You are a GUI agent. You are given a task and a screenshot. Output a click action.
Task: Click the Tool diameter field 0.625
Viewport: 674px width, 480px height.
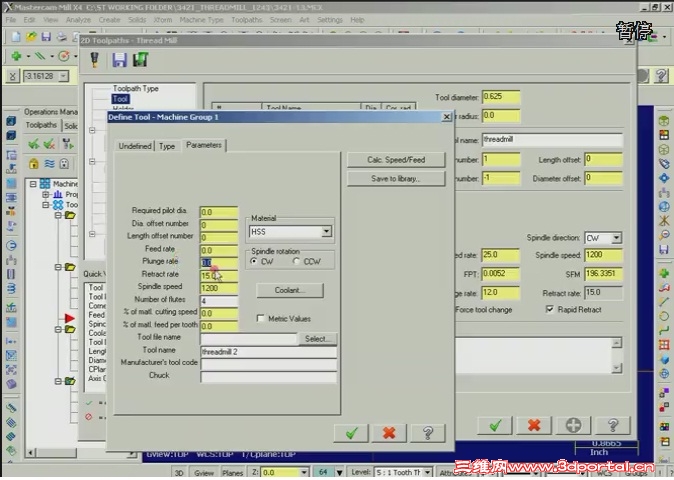(501, 97)
